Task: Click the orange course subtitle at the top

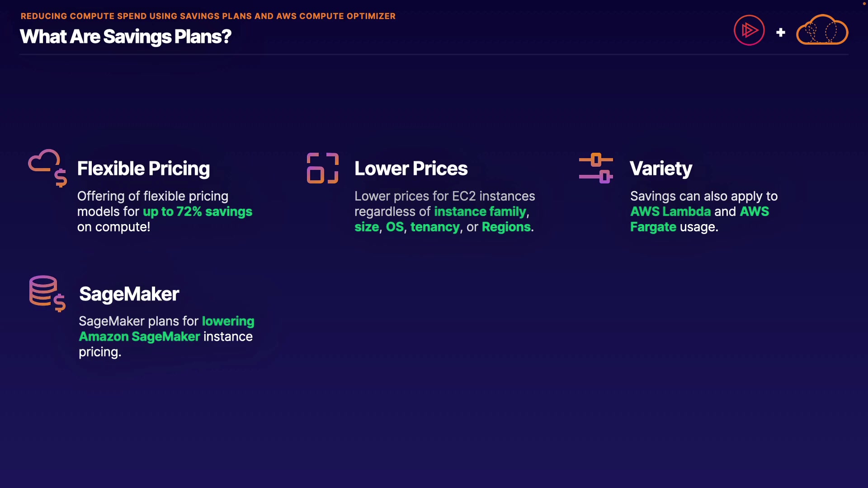Action: click(208, 16)
